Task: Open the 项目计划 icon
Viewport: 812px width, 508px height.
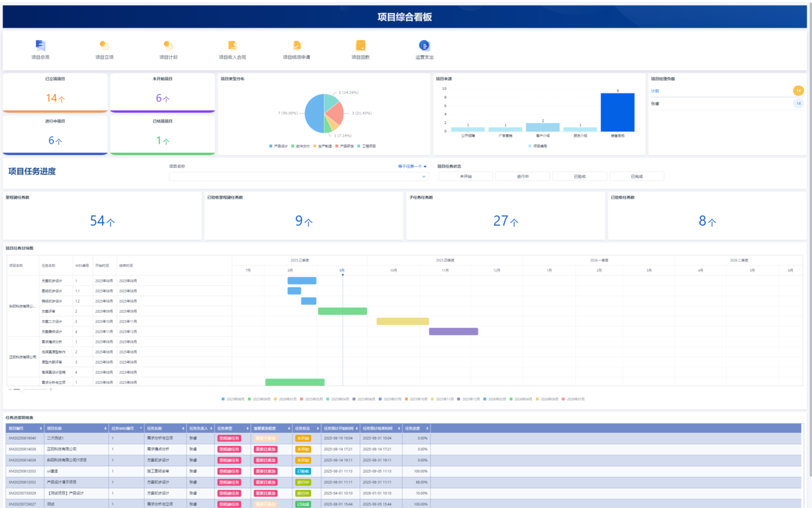Action: coord(168,45)
